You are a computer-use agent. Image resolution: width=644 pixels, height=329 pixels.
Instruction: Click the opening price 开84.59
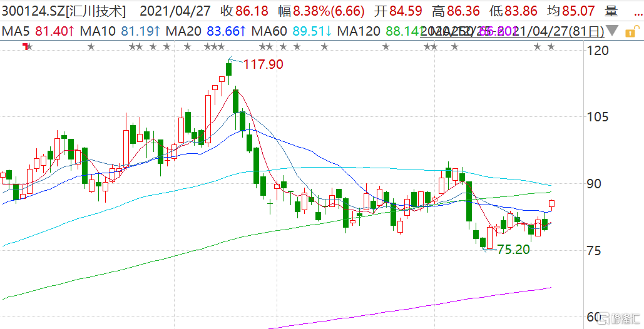click(398, 11)
